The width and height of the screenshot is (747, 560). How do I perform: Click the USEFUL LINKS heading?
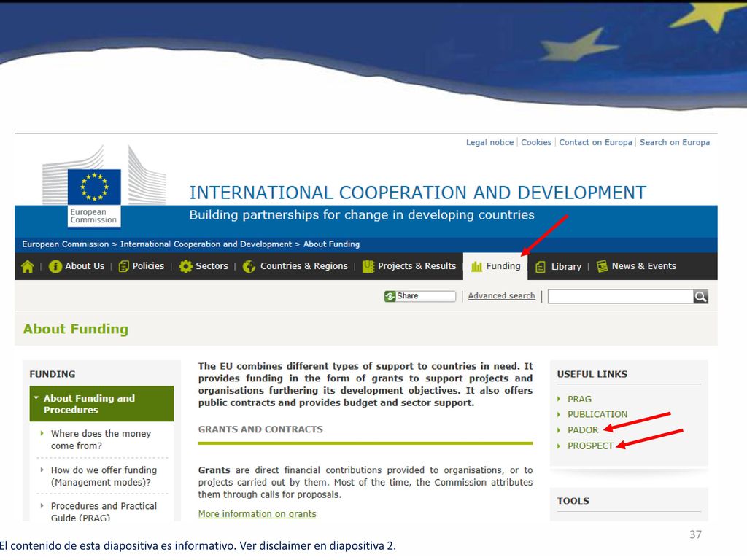coord(592,374)
